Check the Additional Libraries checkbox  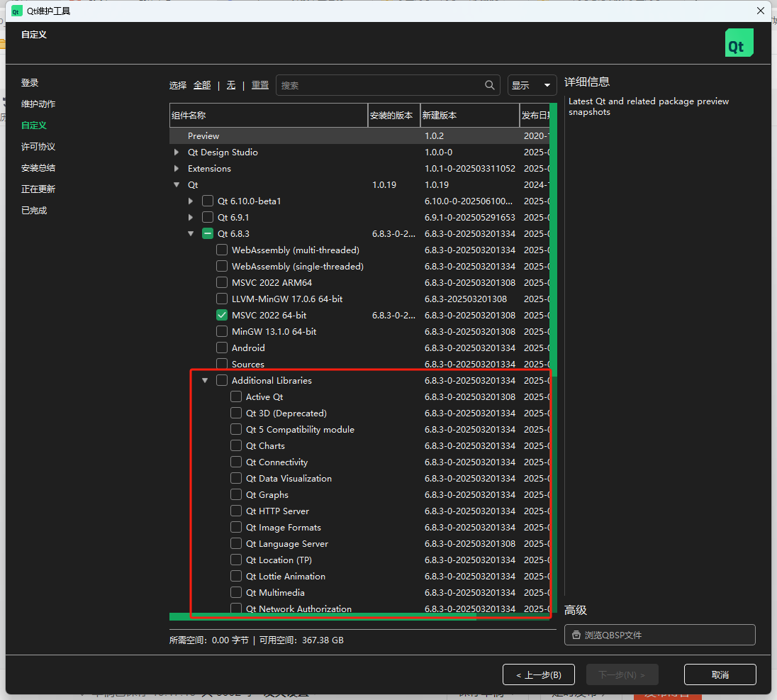[x=222, y=380]
